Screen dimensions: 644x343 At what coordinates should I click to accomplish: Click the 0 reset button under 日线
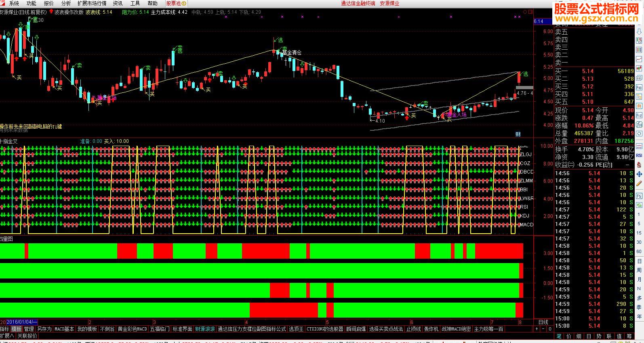(549, 329)
